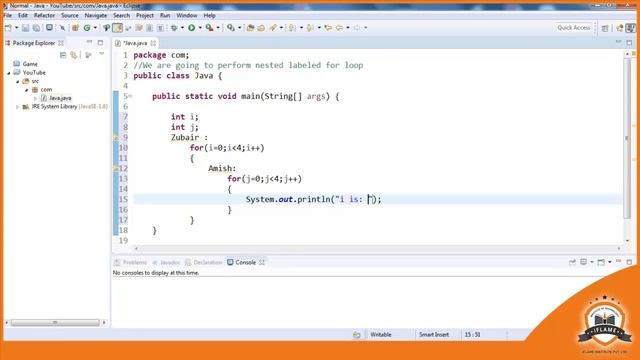Screen dimensions: 640x360
Task: Toggle the Skip All Breakpoints toolbar button
Action: [62, 28]
